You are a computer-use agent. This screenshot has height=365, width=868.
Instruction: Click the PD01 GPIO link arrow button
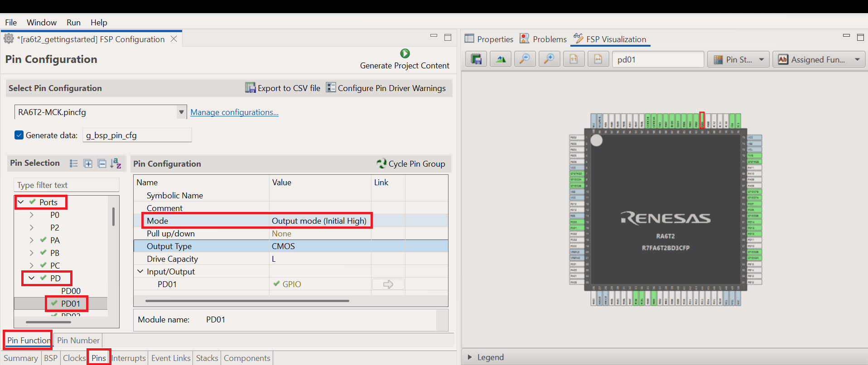coord(388,284)
